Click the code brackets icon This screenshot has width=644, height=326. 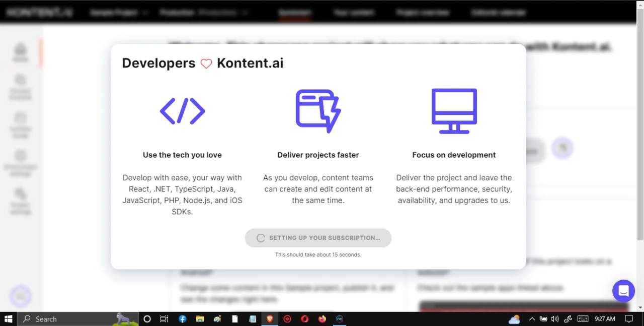coord(183,111)
